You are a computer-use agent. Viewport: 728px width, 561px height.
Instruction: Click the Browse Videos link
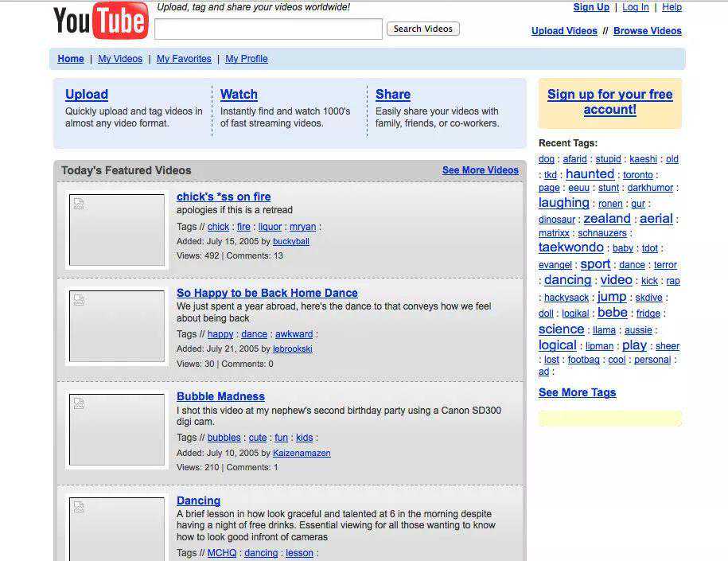click(x=647, y=31)
